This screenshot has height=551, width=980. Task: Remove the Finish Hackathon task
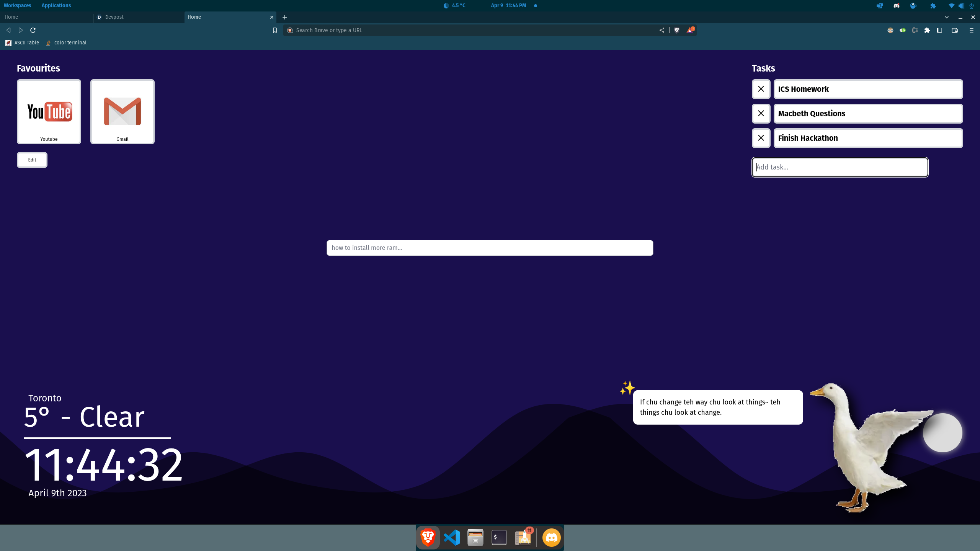coord(761,138)
